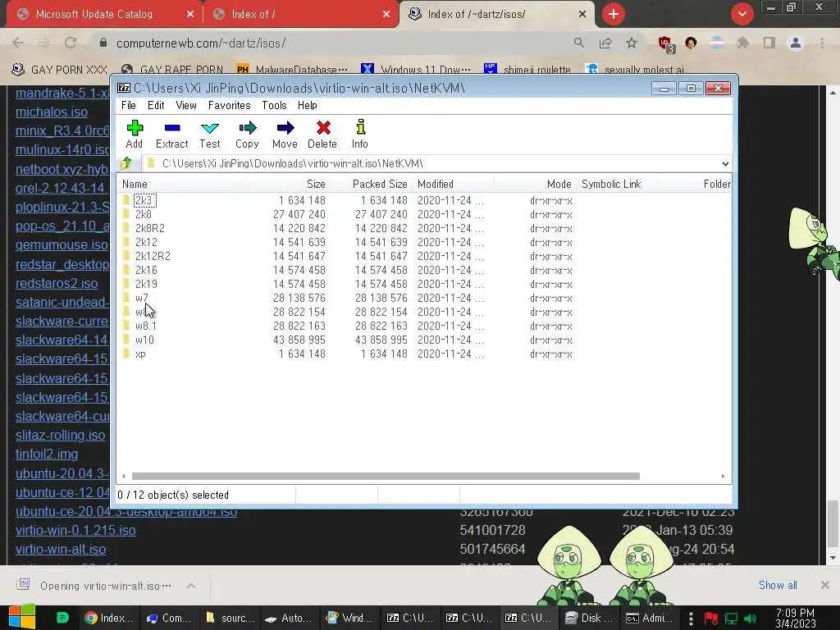Open the michalos.iso link

(52, 112)
